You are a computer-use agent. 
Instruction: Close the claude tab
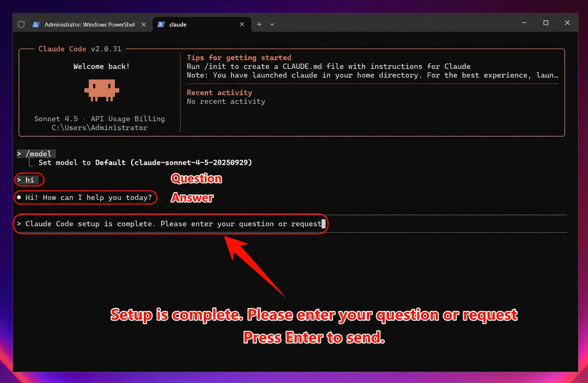(x=242, y=25)
